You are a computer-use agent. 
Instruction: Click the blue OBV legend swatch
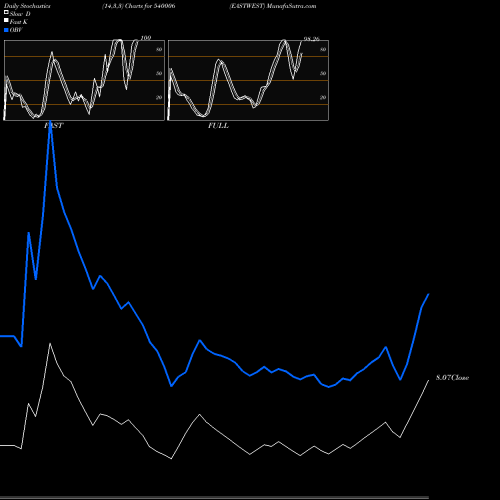(x=6, y=30)
